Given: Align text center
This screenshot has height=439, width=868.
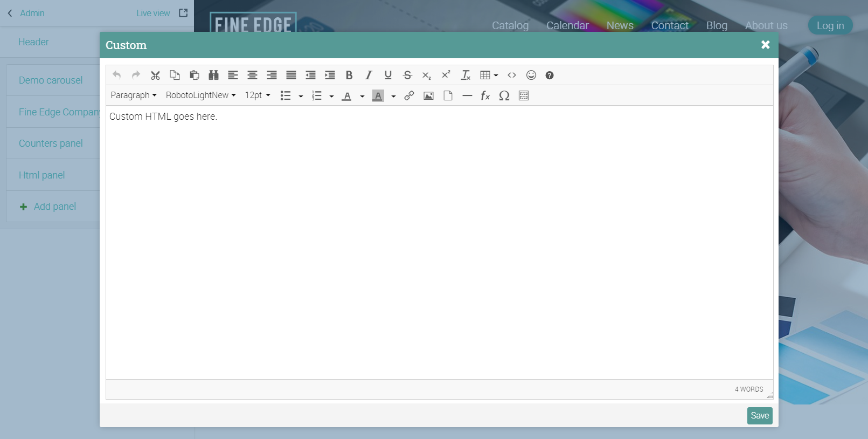Looking at the screenshot, I should tap(252, 75).
